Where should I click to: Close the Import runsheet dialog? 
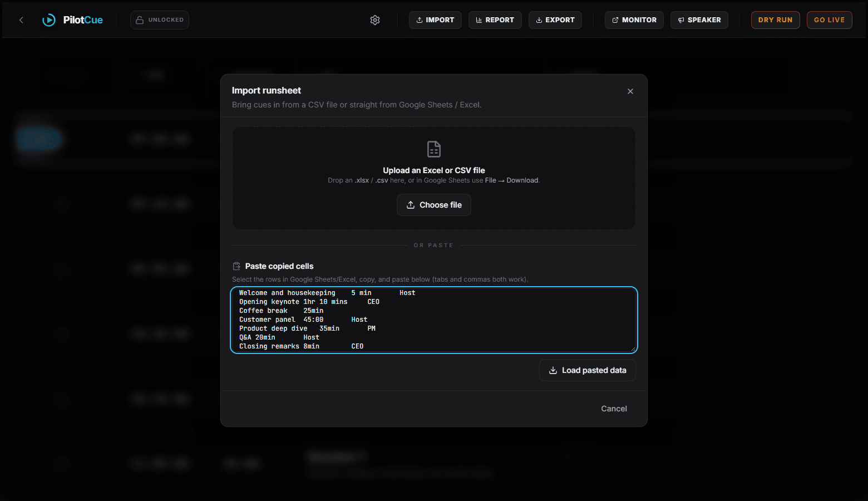(630, 91)
